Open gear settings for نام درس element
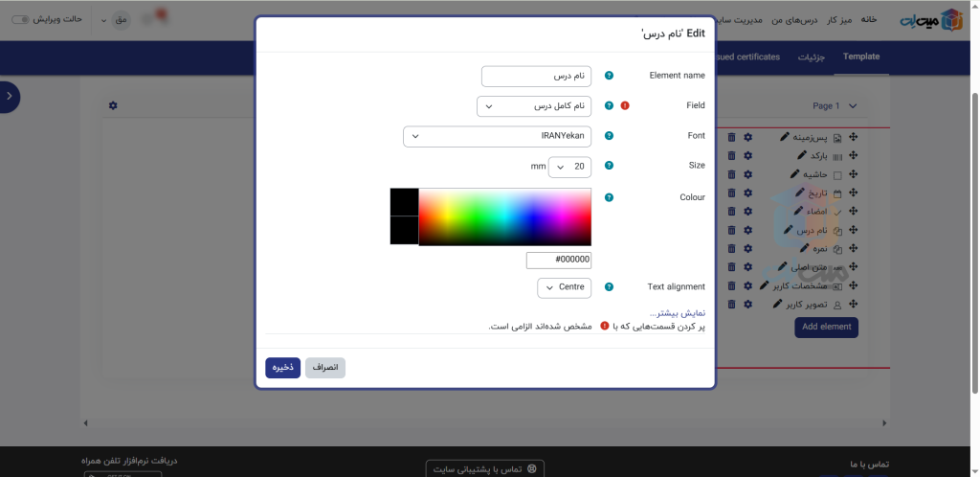The width and height of the screenshot is (980, 477). tap(747, 230)
